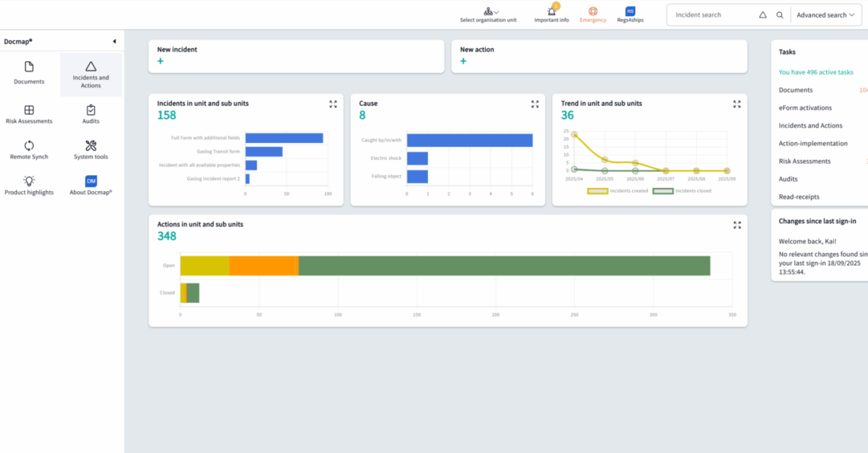
Task: Open the 496 active tasks link
Action: (x=815, y=72)
